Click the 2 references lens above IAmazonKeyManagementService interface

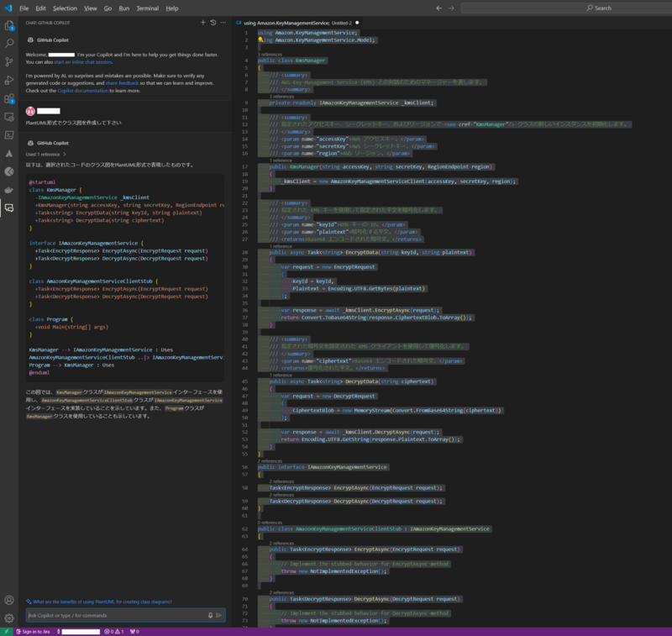pyautogui.click(x=270, y=461)
